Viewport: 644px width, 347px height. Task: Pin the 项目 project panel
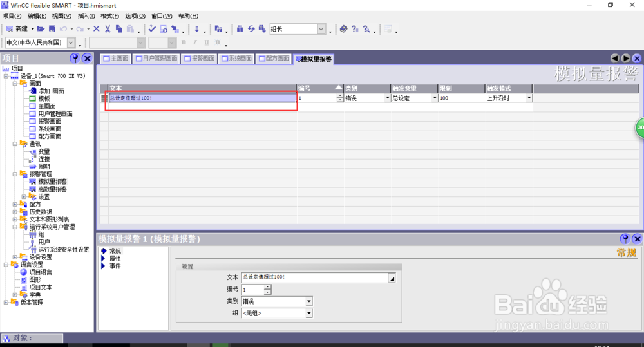[x=75, y=59]
